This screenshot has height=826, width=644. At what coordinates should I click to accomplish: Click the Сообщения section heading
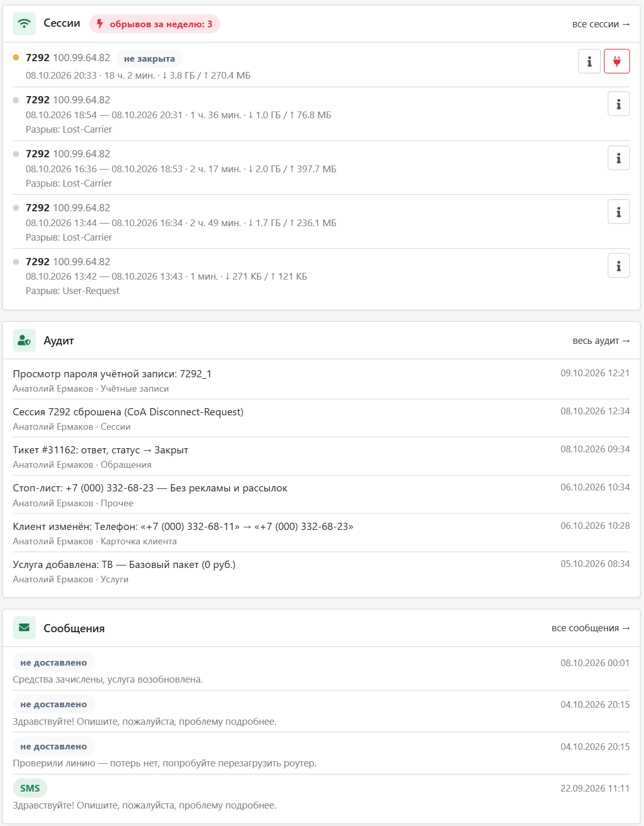(74, 628)
